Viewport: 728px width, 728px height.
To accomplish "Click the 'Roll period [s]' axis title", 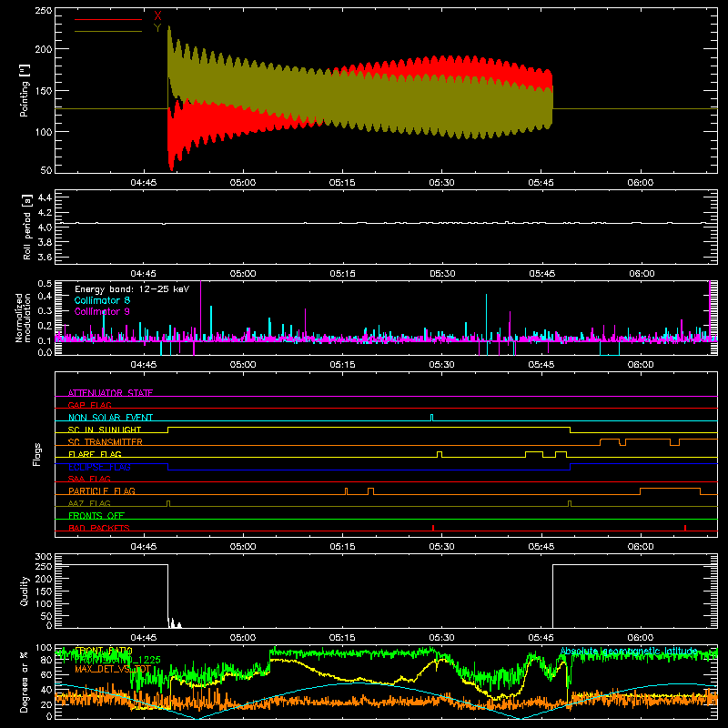I will tap(27, 227).
